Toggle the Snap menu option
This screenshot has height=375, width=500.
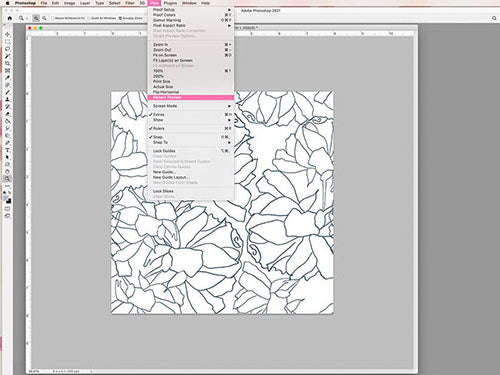pyautogui.click(x=191, y=137)
